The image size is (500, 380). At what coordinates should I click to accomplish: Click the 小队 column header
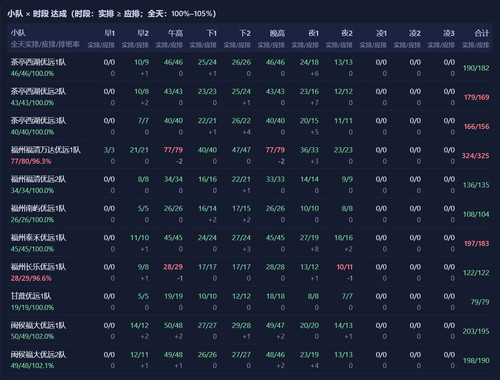[x=18, y=33]
